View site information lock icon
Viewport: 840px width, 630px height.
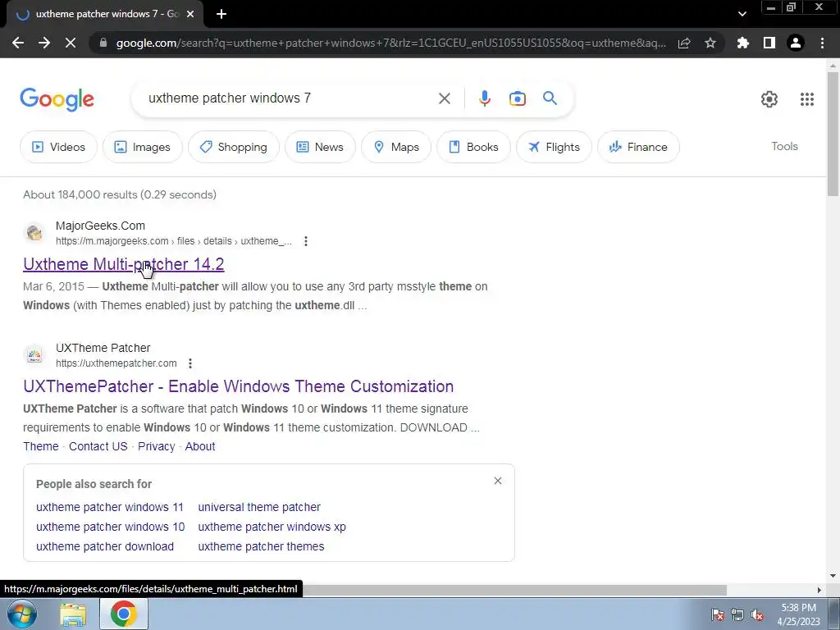pos(103,43)
